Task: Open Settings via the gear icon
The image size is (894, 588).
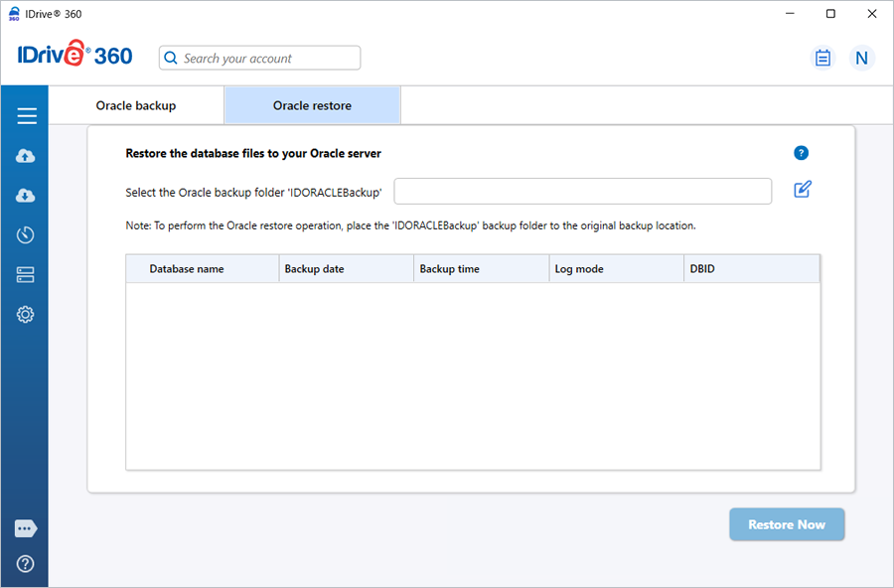Action: point(26,315)
